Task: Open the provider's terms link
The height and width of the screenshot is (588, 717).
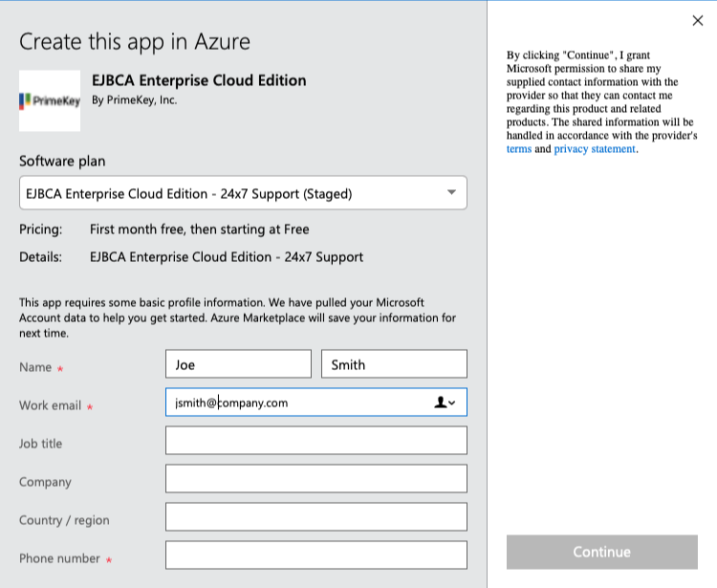Action: click(519, 149)
